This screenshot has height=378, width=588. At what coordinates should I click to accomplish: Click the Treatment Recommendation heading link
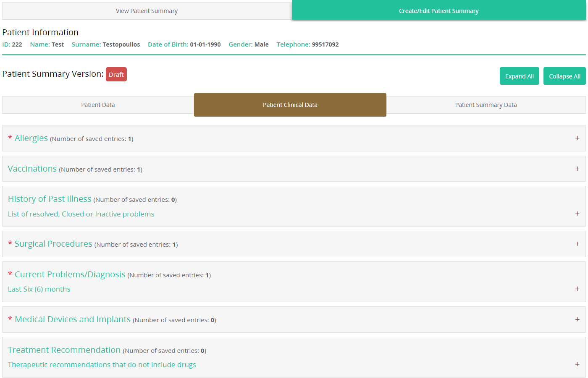(x=64, y=350)
